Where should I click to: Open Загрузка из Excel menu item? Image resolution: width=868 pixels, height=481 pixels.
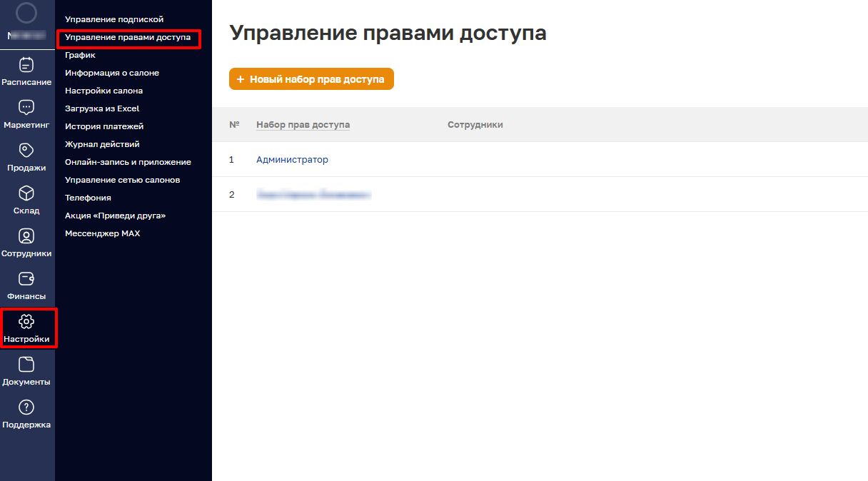click(102, 108)
